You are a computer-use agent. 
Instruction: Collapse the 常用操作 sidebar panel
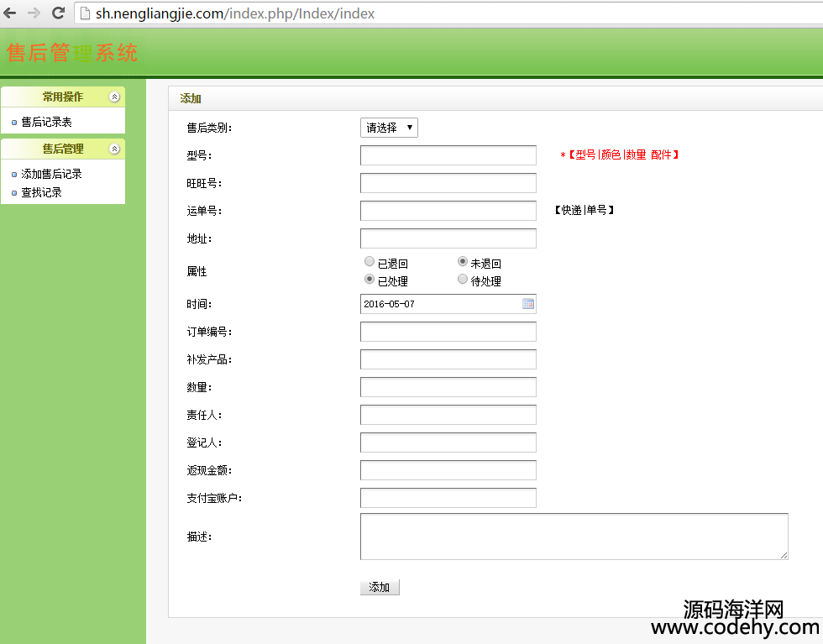115,97
